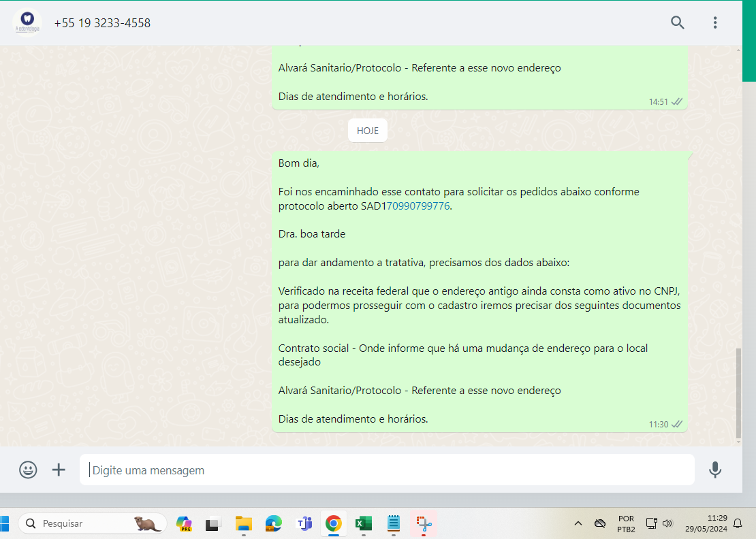Click the HOJE date separator
This screenshot has width=756, height=539.
(367, 131)
